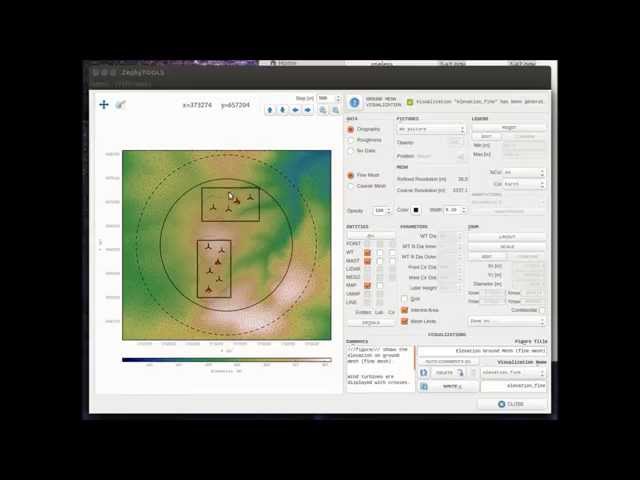Click the blue refresh icon left of Delete
Viewport: 640px width, 480px height.
[424, 373]
